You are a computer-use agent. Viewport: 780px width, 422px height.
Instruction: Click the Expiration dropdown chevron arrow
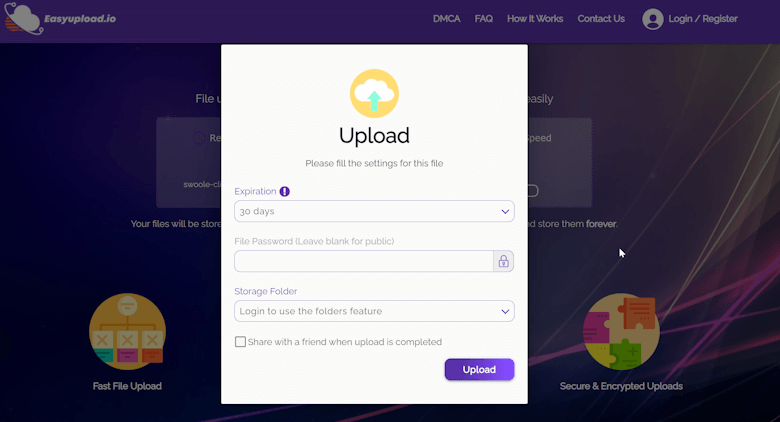click(505, 211)
